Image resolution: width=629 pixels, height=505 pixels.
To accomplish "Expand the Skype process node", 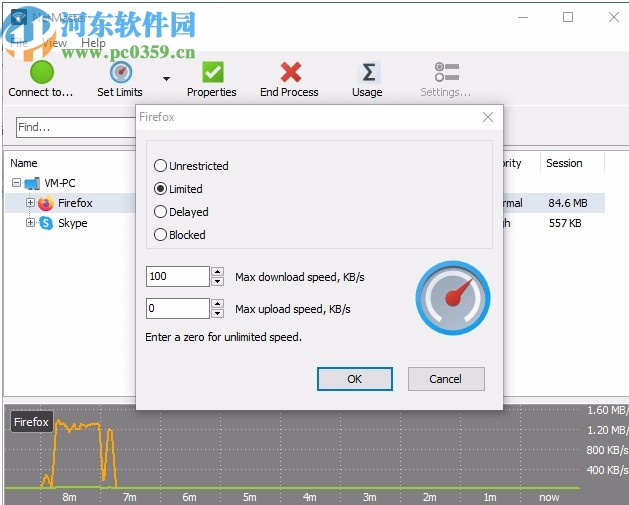I will pyautogui.click(x=30, y=222).
